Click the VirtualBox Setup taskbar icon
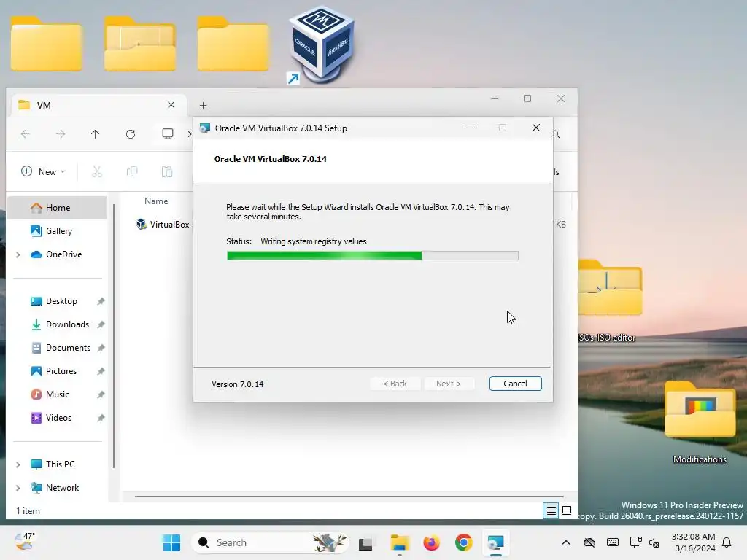The height and width of the screenshot is (560, 747). [496, 542]
